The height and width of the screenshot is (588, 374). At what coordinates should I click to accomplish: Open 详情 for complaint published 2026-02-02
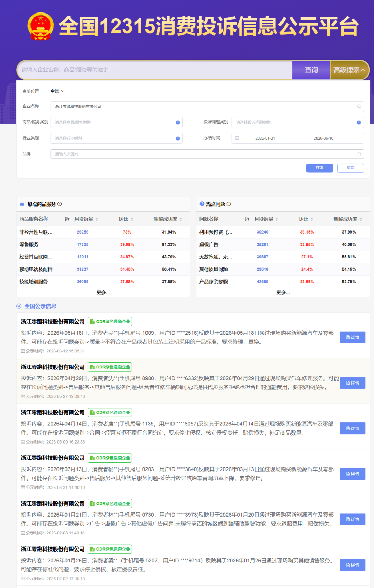pos(353,565)
